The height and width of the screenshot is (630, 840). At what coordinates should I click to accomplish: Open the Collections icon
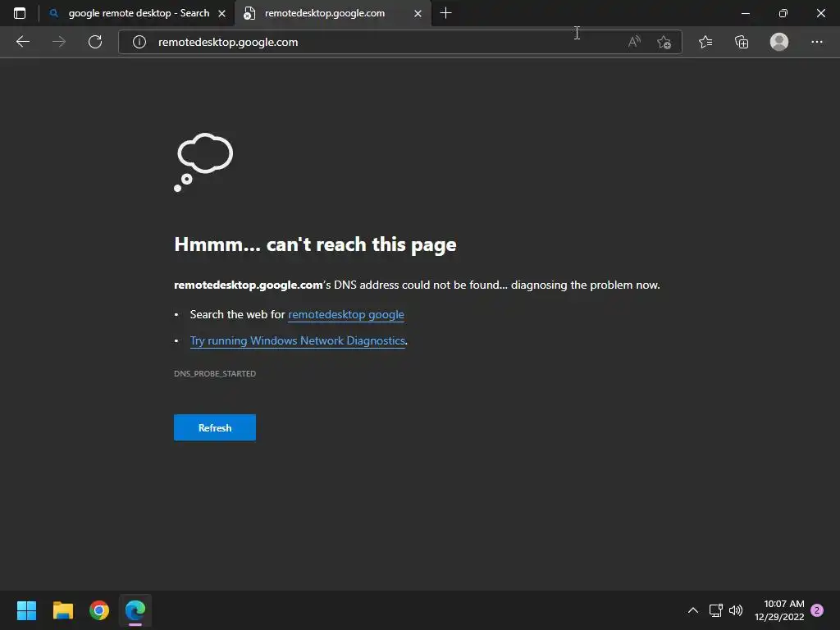742,42
